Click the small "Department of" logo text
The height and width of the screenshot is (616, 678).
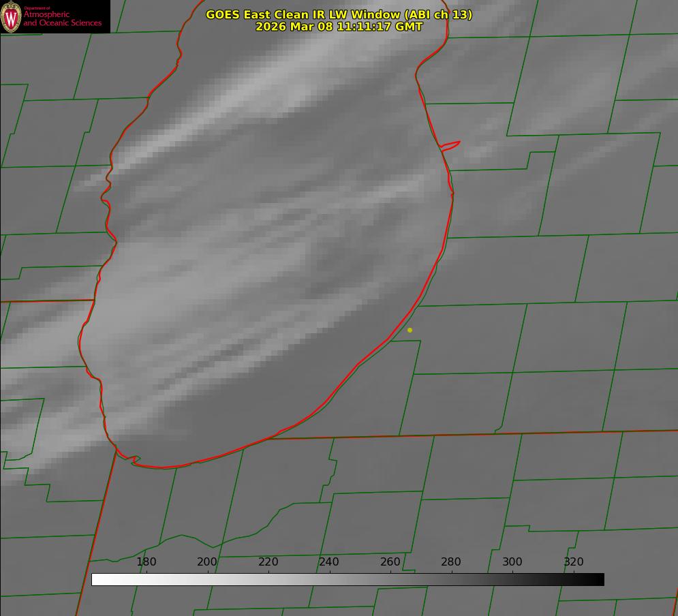click(x=37, y=8)
